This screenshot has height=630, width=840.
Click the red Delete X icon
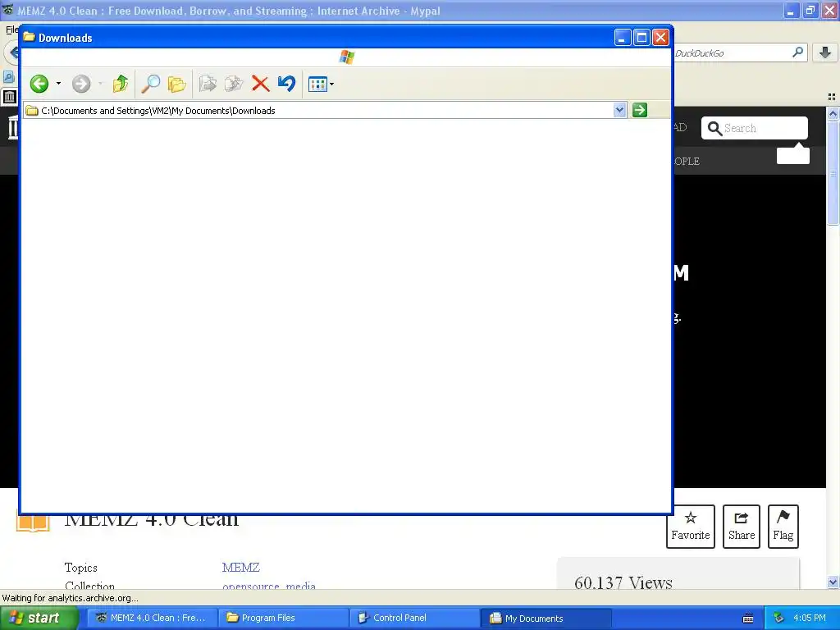(x=260, y=84)
